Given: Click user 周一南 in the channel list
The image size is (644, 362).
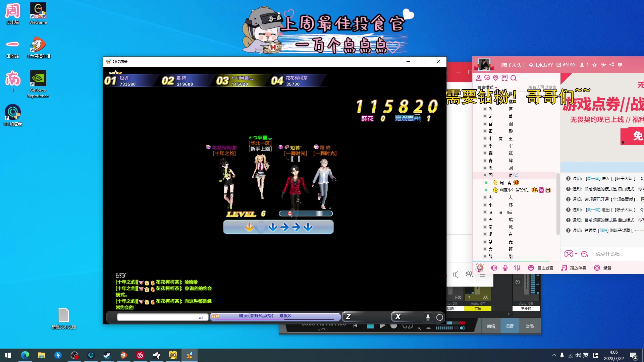Looking at the screenshot, I should 505,183.
